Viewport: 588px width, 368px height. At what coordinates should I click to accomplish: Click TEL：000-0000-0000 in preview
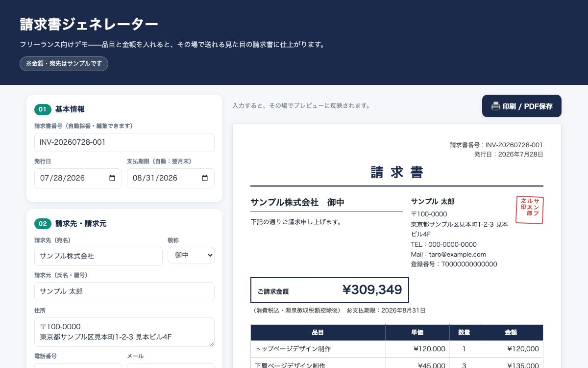pyautogui.click(x=443, y=244)
